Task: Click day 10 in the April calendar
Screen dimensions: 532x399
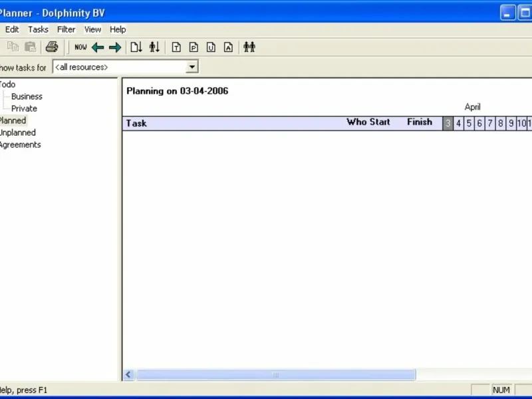Action: coord(521,124)
